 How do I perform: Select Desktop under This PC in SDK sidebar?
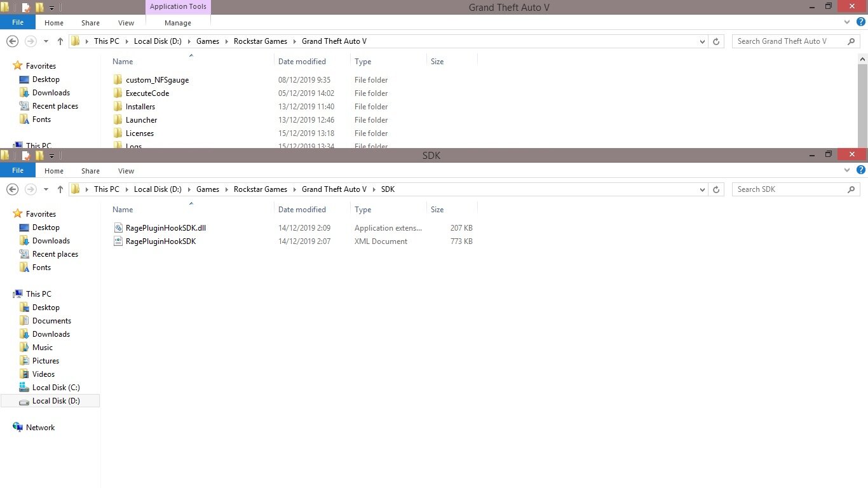tap(46, 308)
